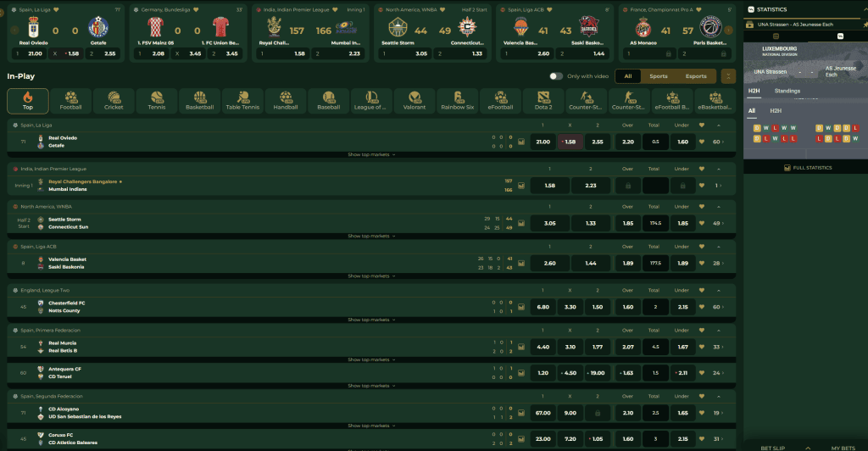Toggle the Only with video switch
Image resolution: width=868 pixels, height=451 pixels.
pos(556,76)
